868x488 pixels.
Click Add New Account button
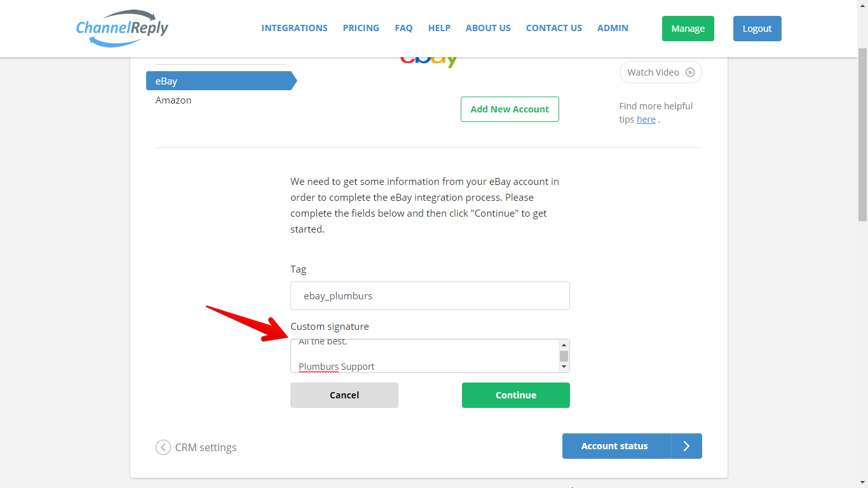pyautogui.click(x=510, y=109)
